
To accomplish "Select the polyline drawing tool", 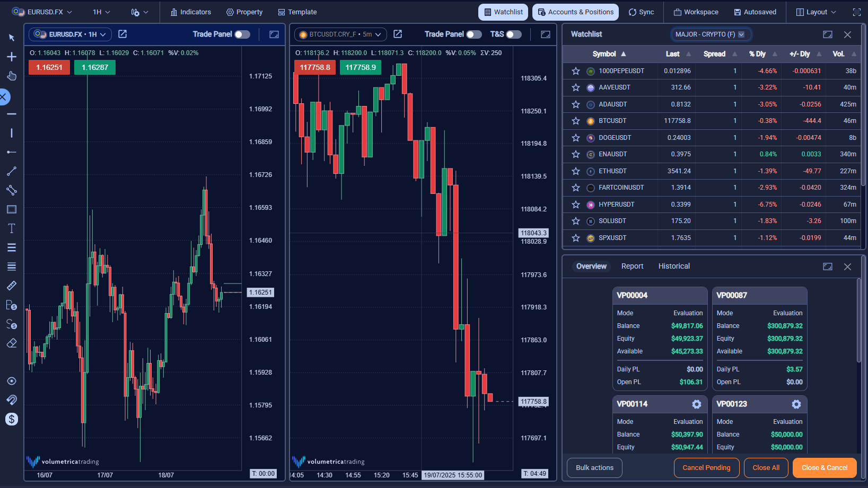I will (12, 190).
